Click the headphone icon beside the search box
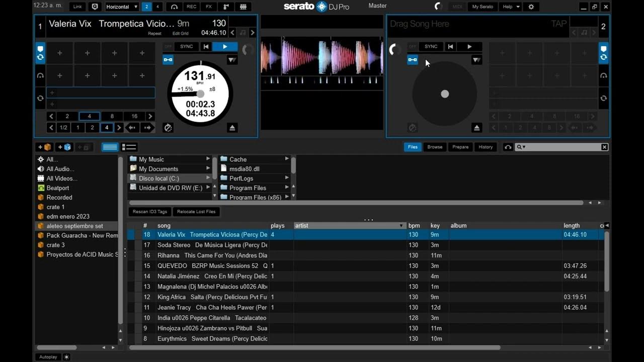The width and height of the screenshot is (644, 362). pyautogui.click(x=508, y=147)
